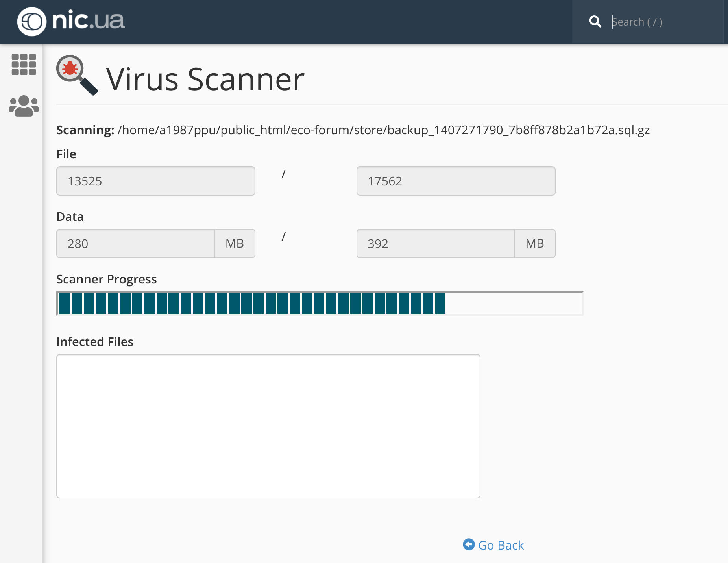
Task: Click the nic.ua text wordmark
Action: pos(89,21)
